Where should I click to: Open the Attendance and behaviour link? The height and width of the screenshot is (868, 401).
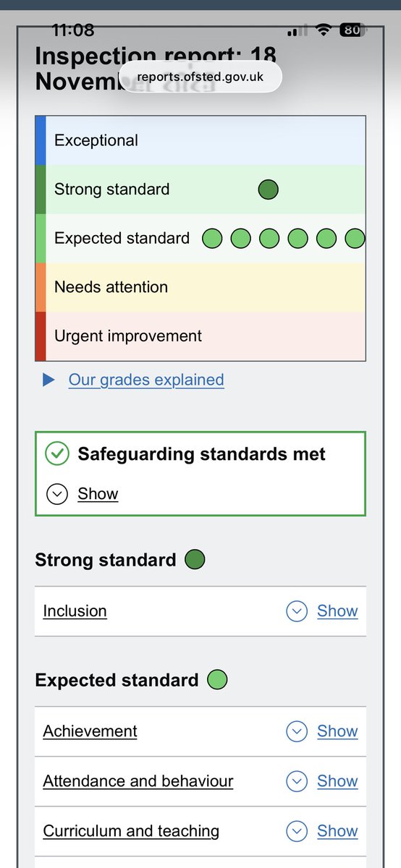[138, 781]
